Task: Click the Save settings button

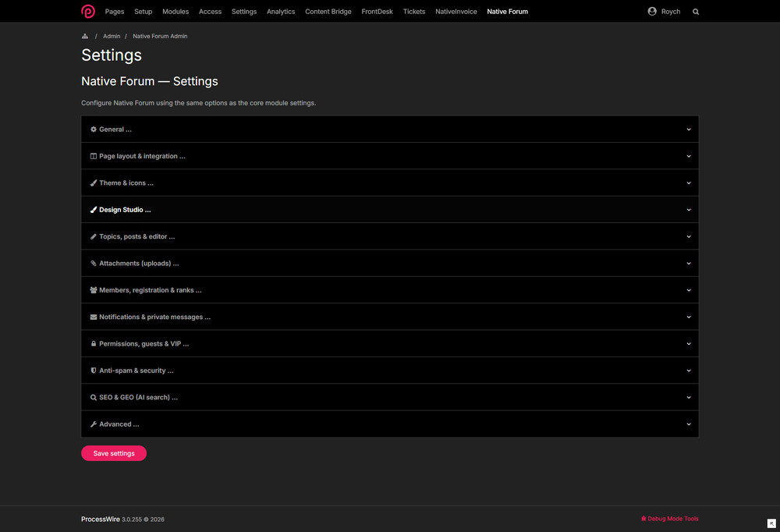Action: point(114,453)
